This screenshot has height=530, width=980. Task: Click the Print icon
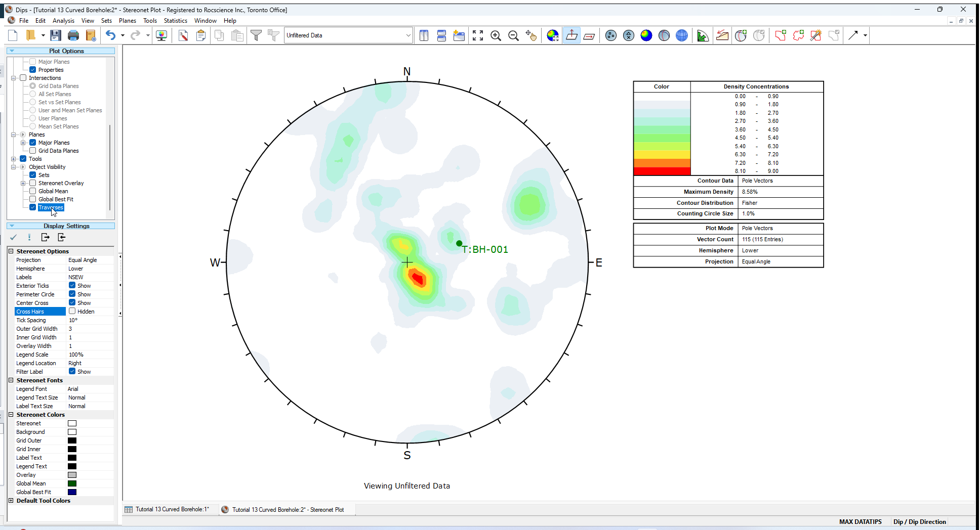tap(73, 35)
